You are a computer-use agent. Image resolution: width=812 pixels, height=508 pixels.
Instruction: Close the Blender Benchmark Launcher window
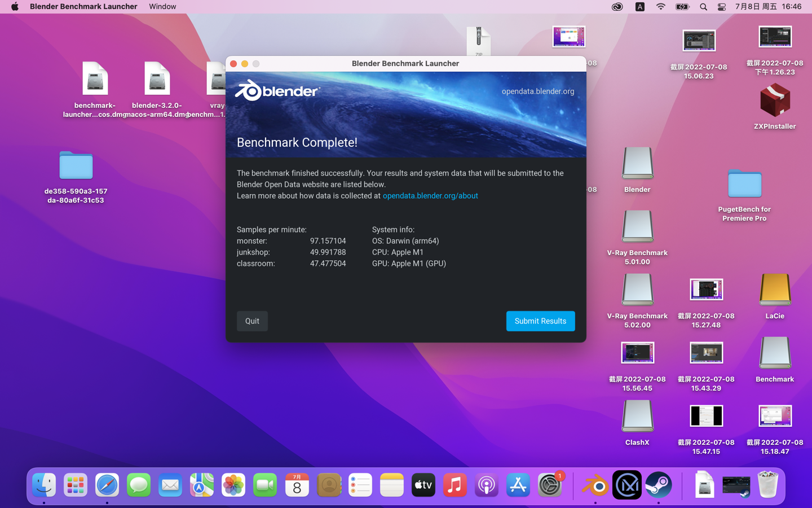click(x=233, y=64)
